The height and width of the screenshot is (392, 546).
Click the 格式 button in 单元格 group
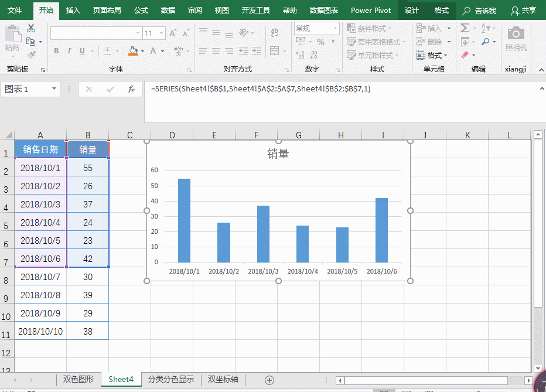(x=430, y=54)
